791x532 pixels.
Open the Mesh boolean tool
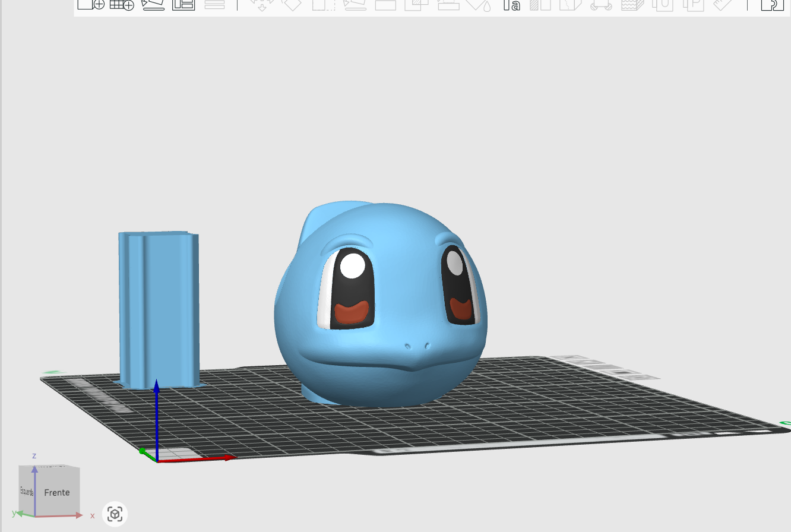[417, 4]
